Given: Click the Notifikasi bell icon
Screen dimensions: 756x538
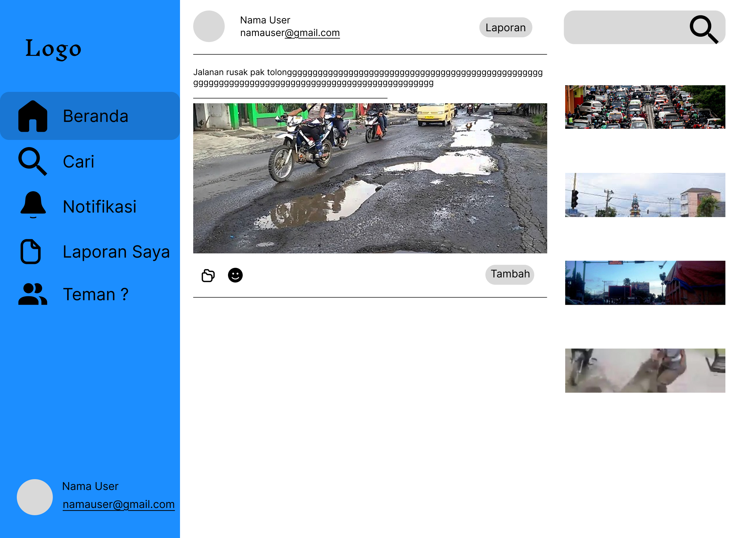Looking at the screenshot, I should point(33,205).
